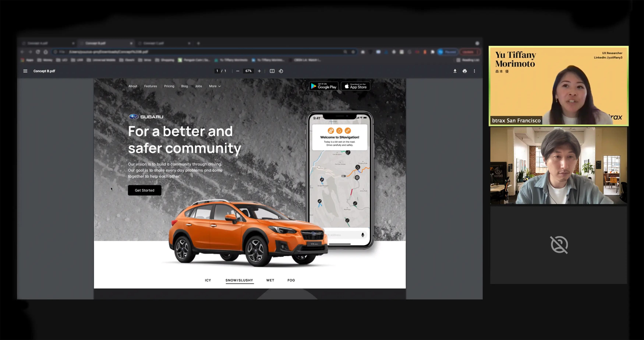The width and height of the screenshot is (644, 340).
Task: Open the Blog nav link
Action: point(185,86)
